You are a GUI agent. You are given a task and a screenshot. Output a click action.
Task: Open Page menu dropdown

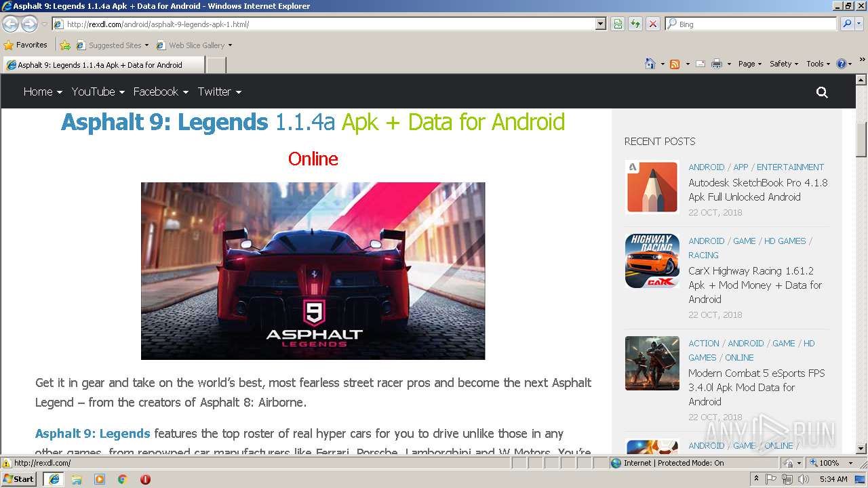(750, 64)
